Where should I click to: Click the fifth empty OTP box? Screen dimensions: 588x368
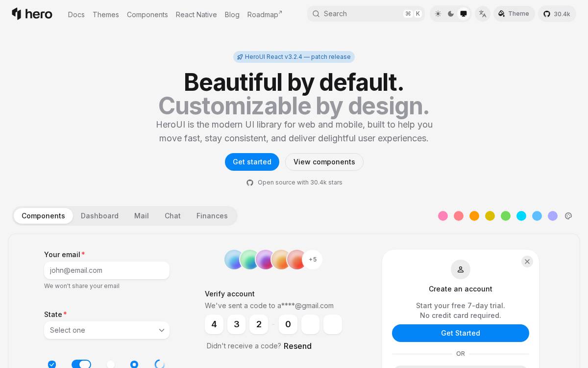point(310,324)
